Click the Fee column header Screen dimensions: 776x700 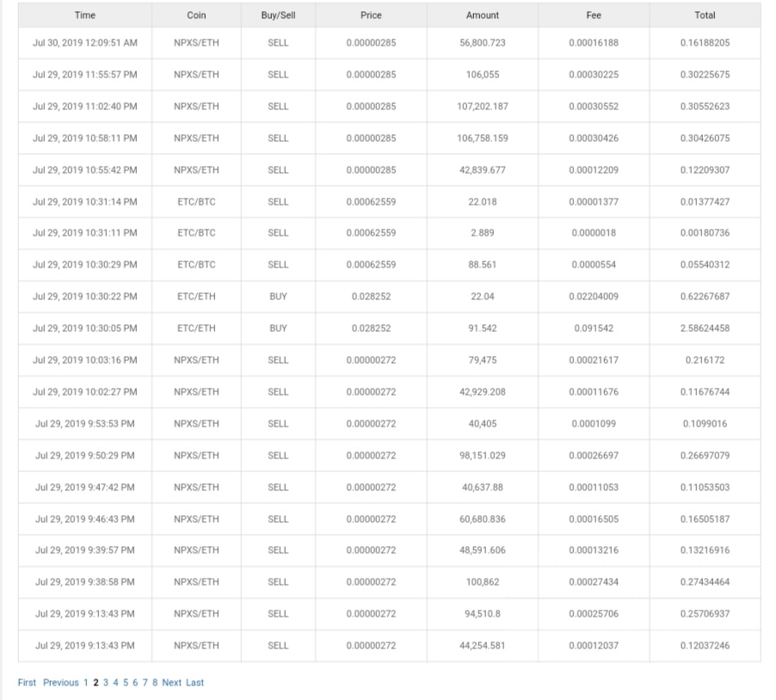click(x=594, y=15)
